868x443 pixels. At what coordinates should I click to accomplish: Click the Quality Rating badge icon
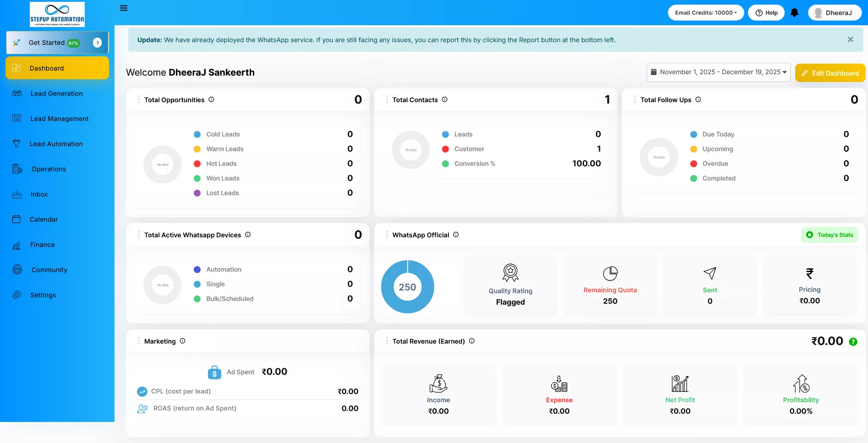pyautogui.click(x=510, y=273)
